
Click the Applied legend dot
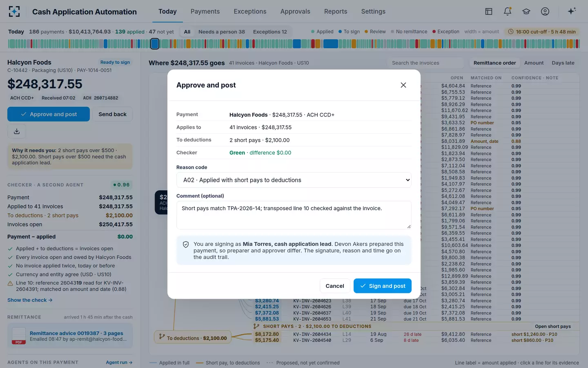coord(313,31)
